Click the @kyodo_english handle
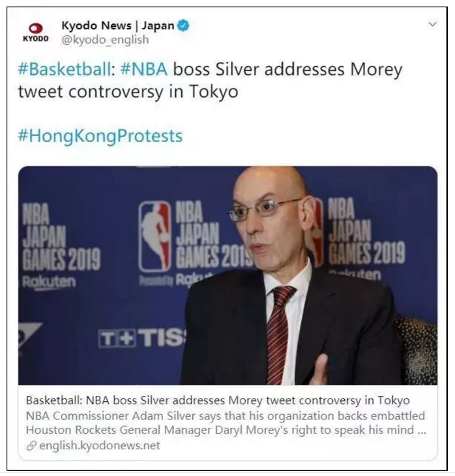455x476 pixels. (x=105, y=40)
